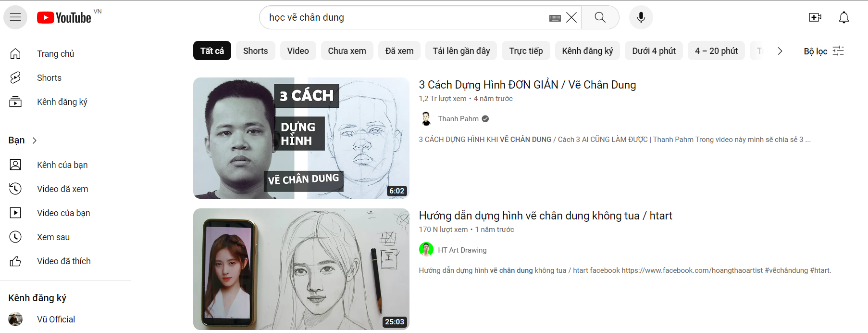Screen dimensions: 868x333
Task: Select the Shorts filter chip
Action: (256, 51)
